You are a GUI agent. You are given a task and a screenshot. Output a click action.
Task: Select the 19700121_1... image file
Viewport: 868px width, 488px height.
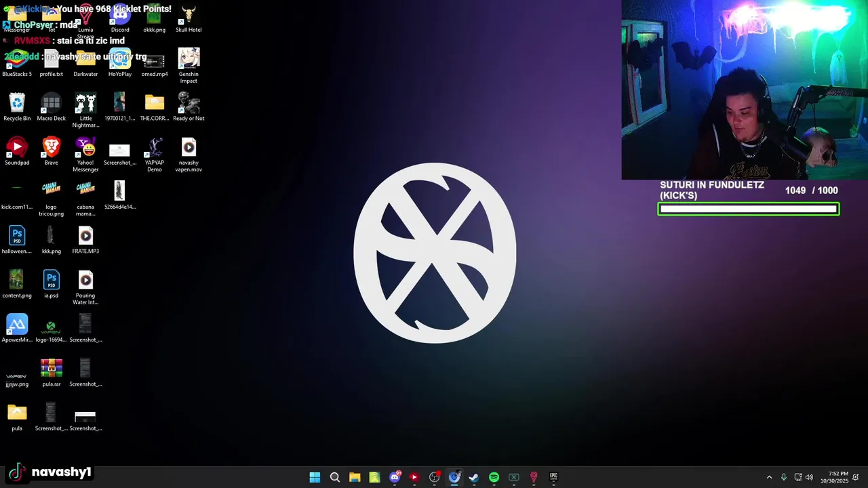pyautogui.click(x=120, y=107)
